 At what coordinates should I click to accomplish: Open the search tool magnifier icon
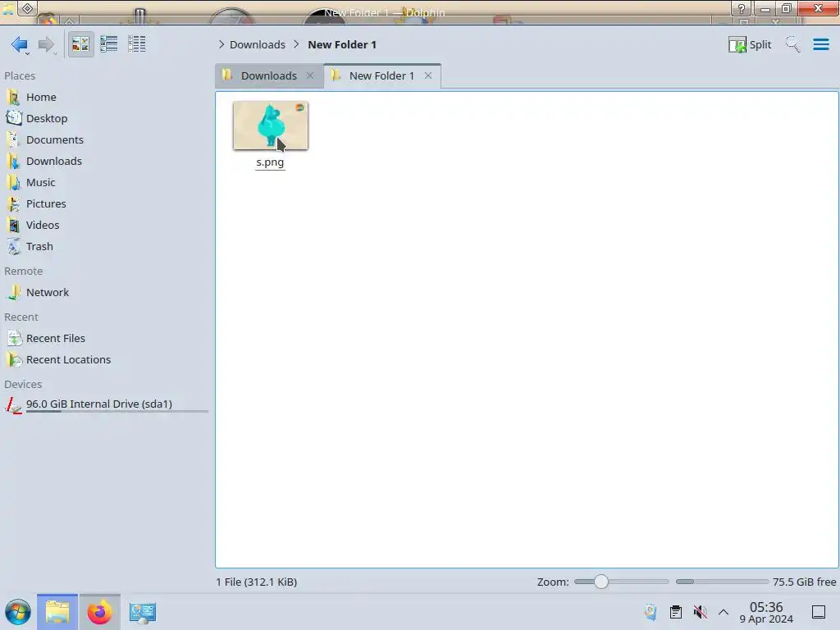pos(792,44)
